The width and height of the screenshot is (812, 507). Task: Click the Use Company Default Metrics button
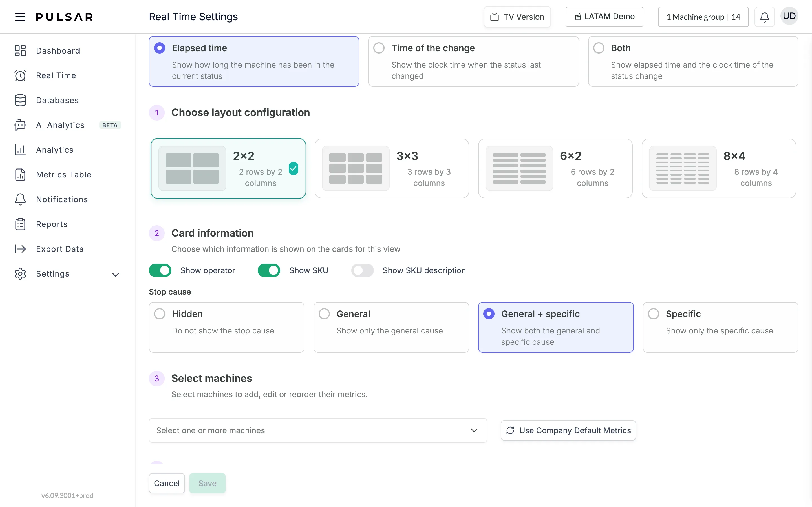click(568, 430)
